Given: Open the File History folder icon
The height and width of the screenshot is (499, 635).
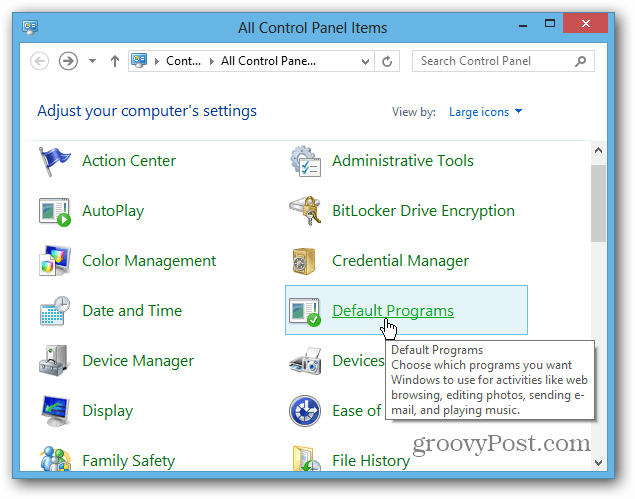Looking at the screenshot, I should coord(307,458).
